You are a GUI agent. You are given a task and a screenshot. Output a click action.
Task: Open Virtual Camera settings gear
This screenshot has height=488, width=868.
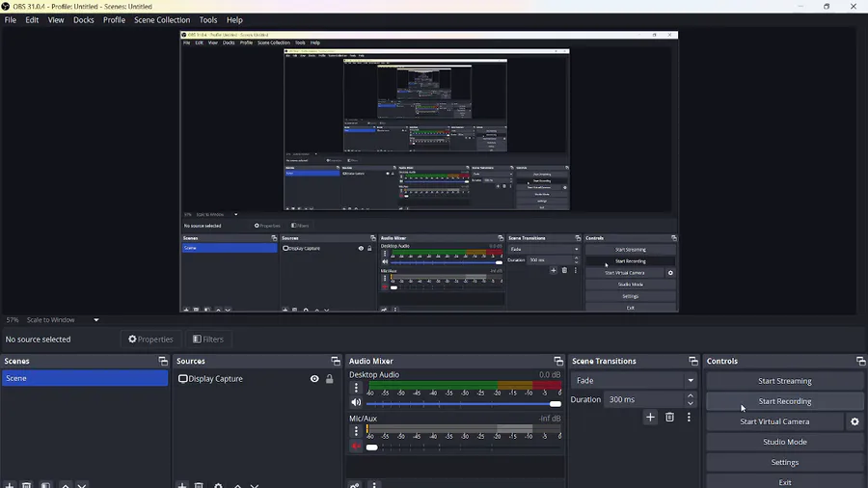point(854,421)
